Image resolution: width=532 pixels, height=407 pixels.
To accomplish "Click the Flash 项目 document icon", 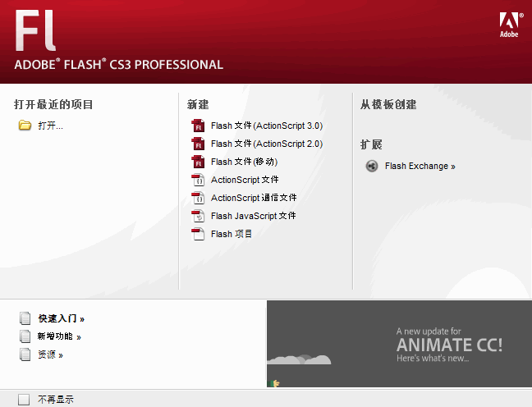I will coord(198,234).
